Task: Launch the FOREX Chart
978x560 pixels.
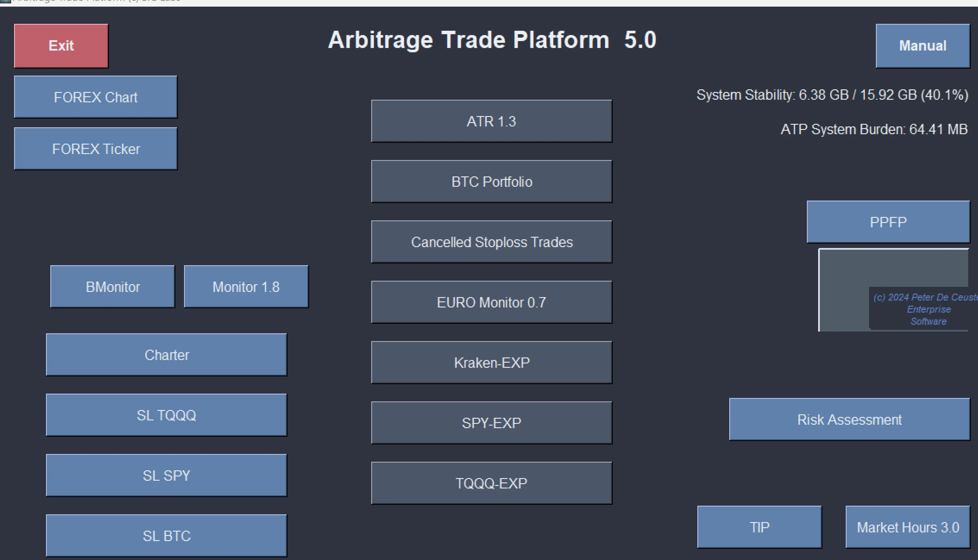Action: point(95,97)
